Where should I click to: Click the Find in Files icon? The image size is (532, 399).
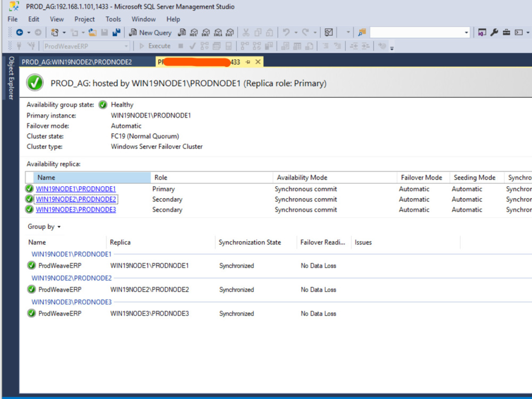[x=362, y=32]
